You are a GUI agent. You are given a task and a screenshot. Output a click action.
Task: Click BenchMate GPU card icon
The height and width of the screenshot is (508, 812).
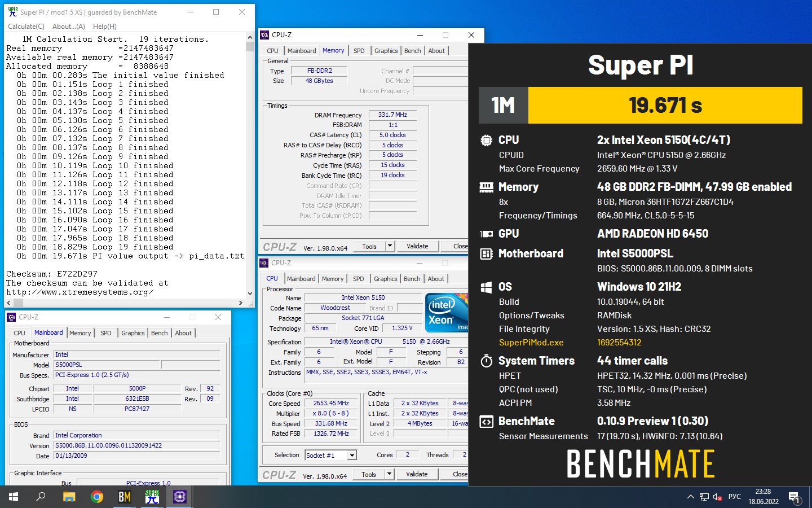pos(486,234)
